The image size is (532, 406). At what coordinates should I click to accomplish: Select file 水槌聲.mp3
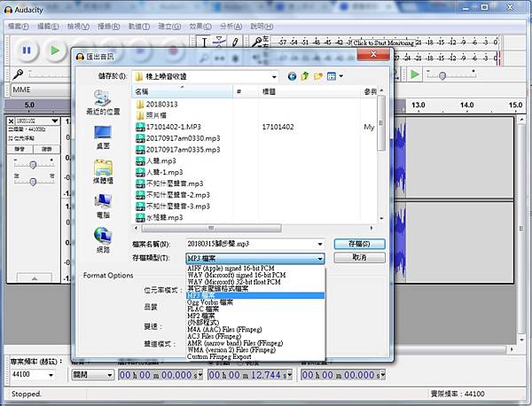pyautogui.click(x=159, y=217)
